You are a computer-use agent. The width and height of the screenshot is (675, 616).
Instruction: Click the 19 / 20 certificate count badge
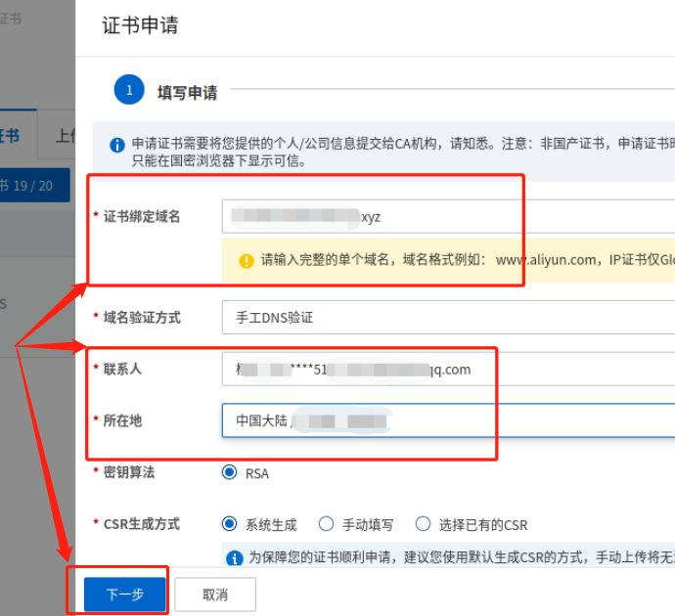coord(29,185)
